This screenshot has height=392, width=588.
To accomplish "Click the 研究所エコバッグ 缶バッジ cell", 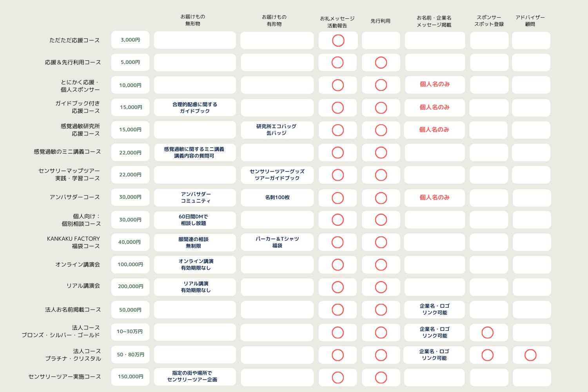I will (x=277, y=130).
